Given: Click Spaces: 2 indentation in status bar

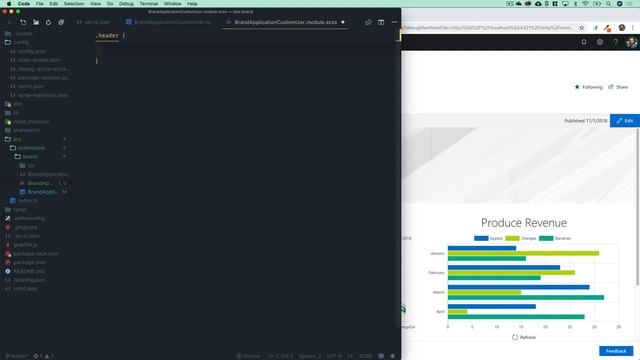Looking at the screenshot, I should point(310,356).
